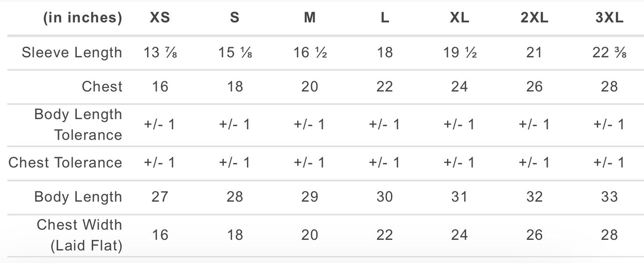Click the XS sleeve length value 13 ⅞
644x263 pixels.
coord(159,53)
